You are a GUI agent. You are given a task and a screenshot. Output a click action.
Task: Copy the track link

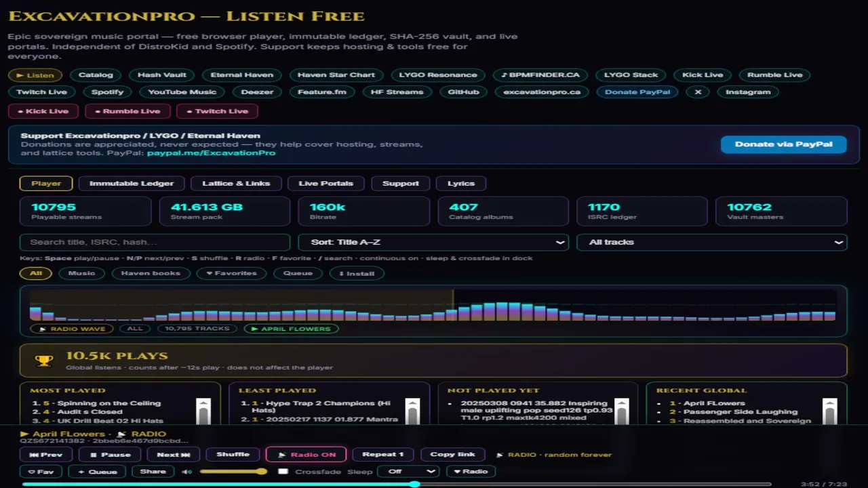tap(452, 455)
